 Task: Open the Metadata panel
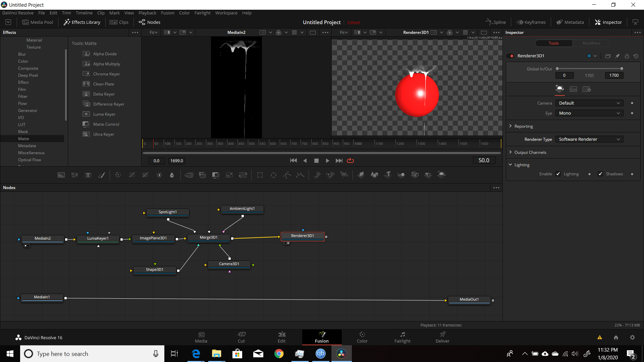coord(570,22)
